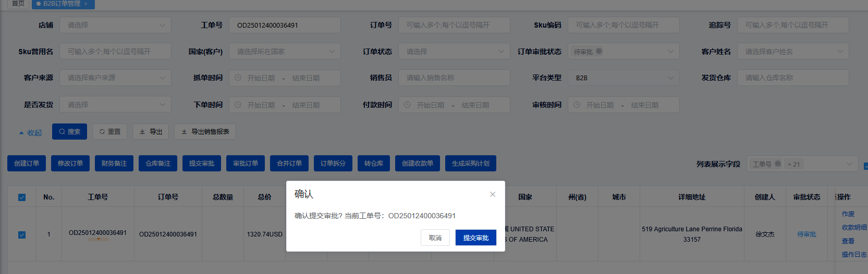
Task: Open the 国家(客户) dropdown
Action: [285, 52]
